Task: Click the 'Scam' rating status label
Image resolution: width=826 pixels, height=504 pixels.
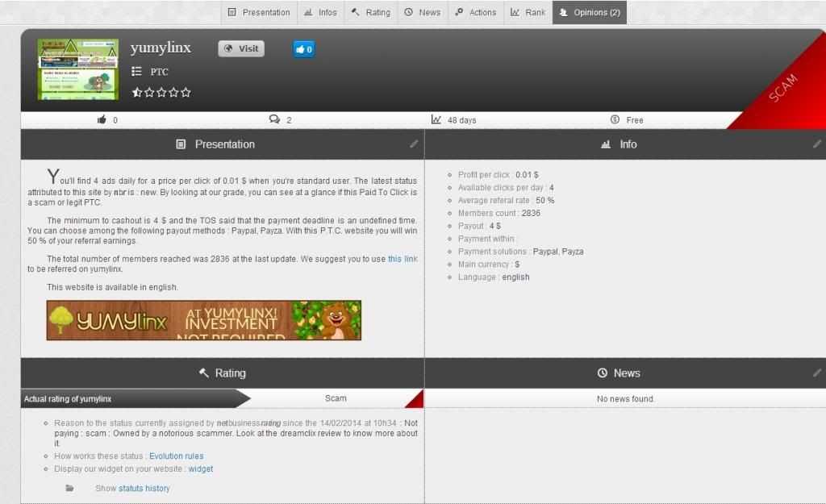Action: (336, 398)
